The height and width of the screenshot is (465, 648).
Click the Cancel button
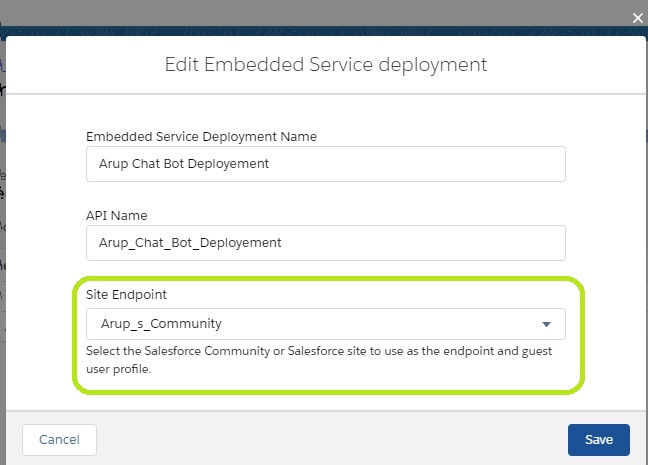click(x=60, y=439)
